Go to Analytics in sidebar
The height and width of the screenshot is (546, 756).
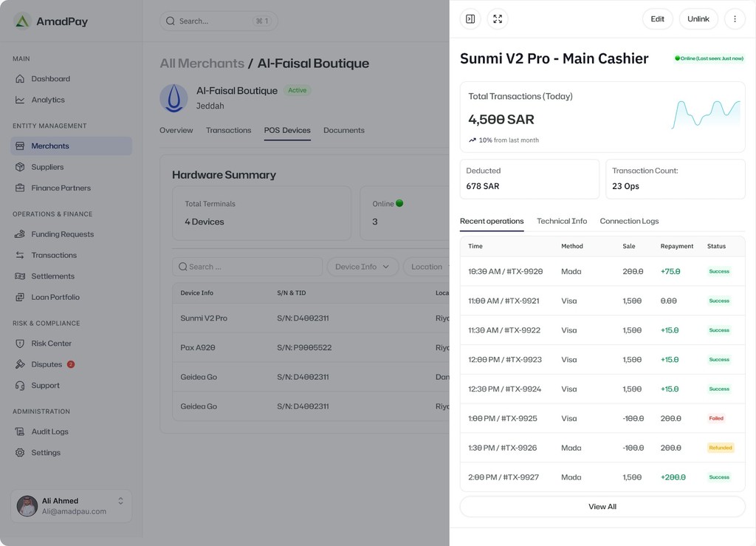(48, 100)
